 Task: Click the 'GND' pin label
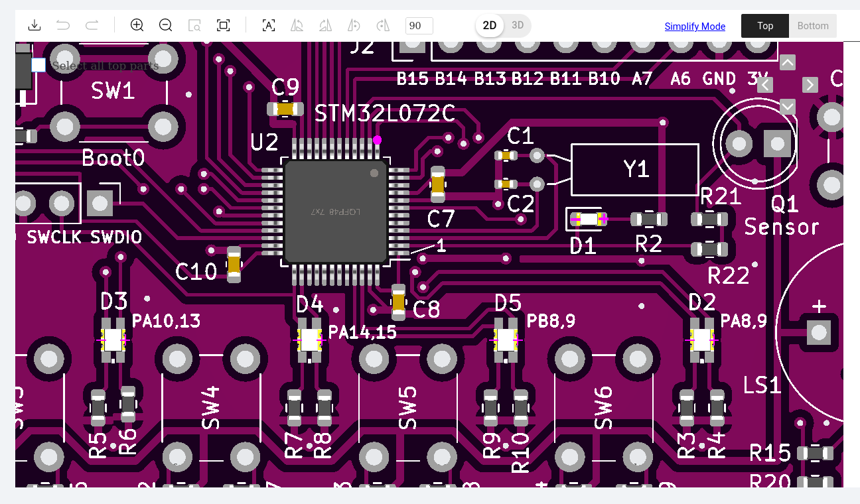point(719,79)
